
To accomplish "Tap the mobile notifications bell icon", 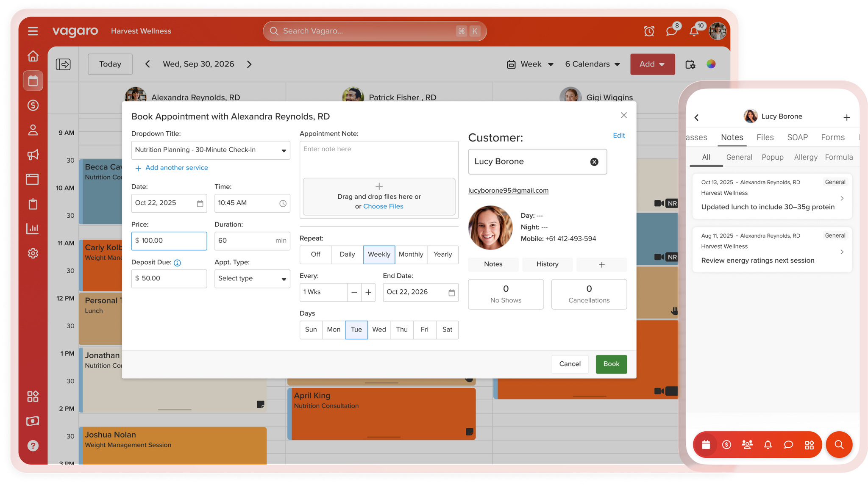I will click(768, 445).
